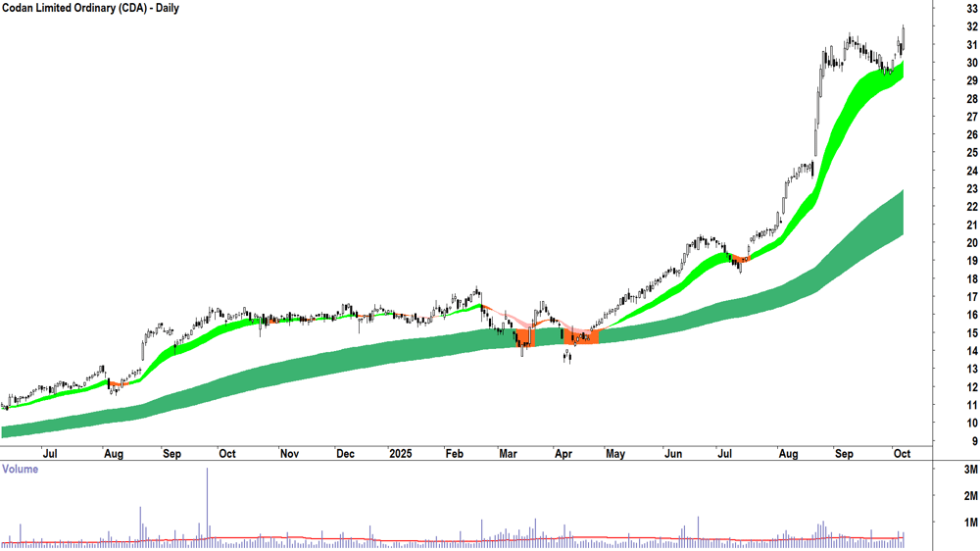Click the '3M' volume scale label
The image size is (980, 551).
point(970,469)
